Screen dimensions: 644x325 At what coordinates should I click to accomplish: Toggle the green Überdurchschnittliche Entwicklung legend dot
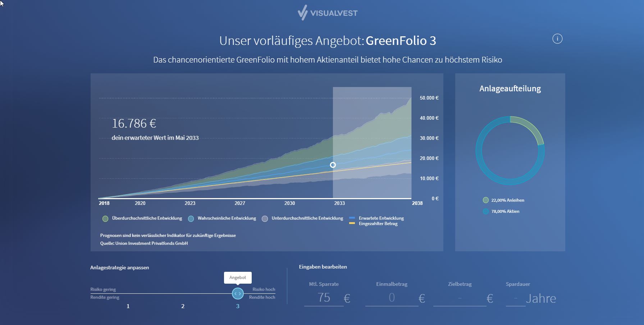(105, 219)
